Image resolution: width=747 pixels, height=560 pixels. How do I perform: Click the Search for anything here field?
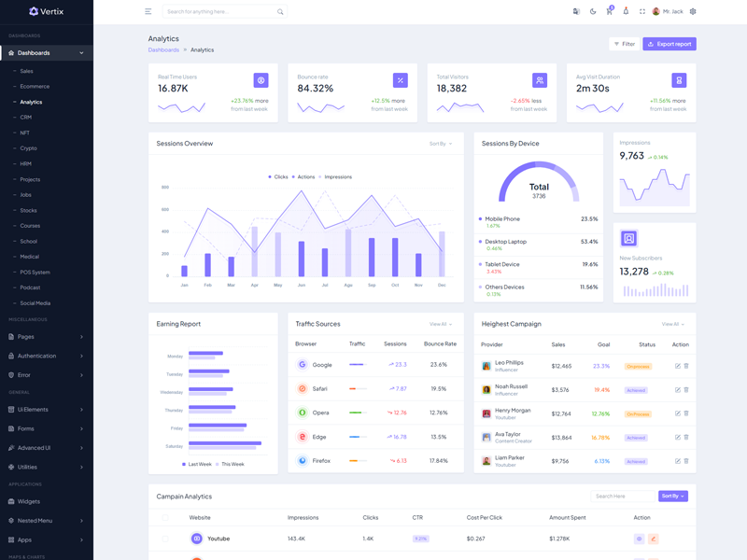coord(220,12)
